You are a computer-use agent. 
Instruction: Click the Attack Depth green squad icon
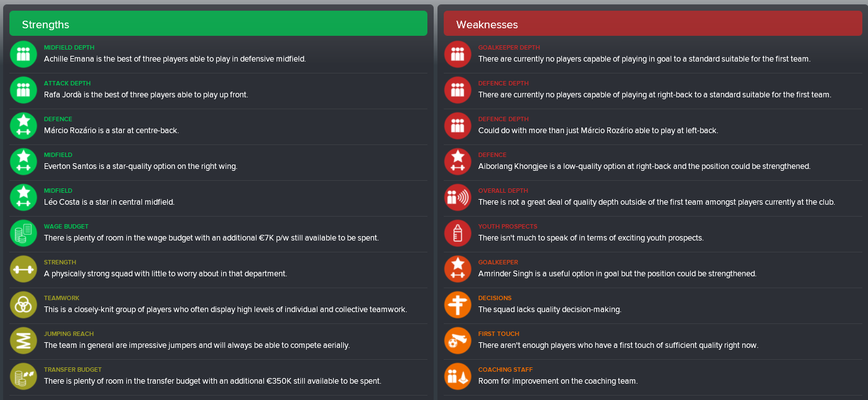point(24,90)
